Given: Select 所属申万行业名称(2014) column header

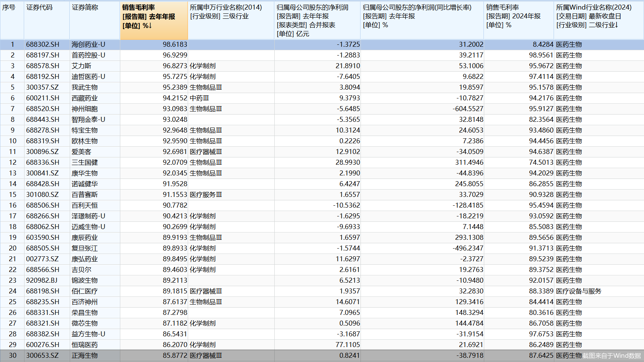Looking at the screenshot, I should point(231,20).
